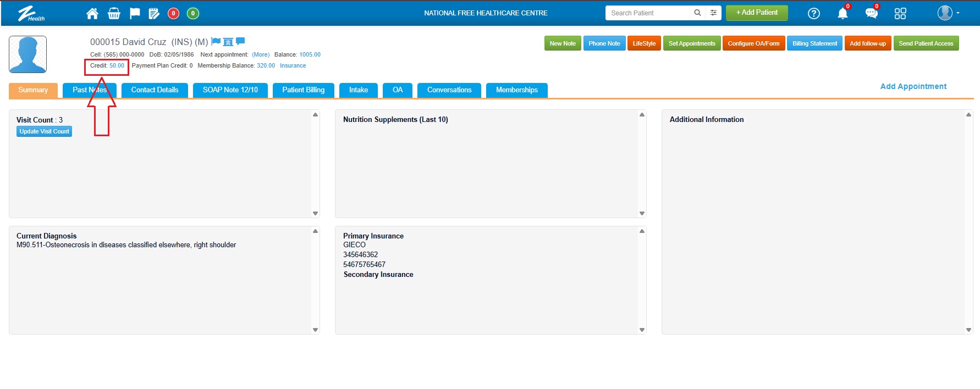Open help via question mark icon

point(813,14)
